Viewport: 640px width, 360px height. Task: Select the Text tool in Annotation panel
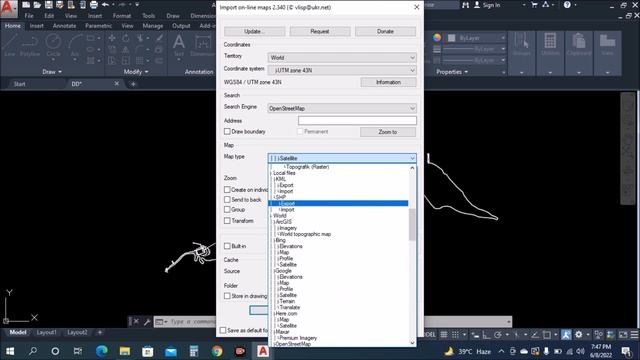point(179,46)
